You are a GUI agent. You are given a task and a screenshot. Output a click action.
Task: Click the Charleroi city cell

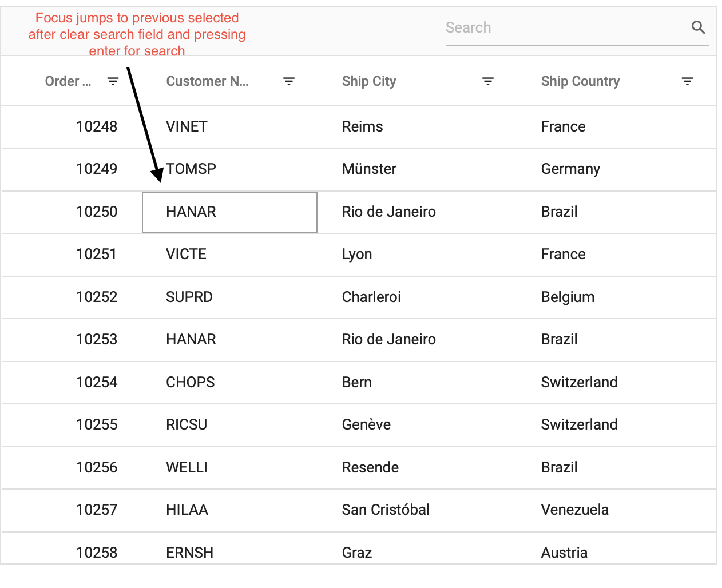click(x=371, y=297)
